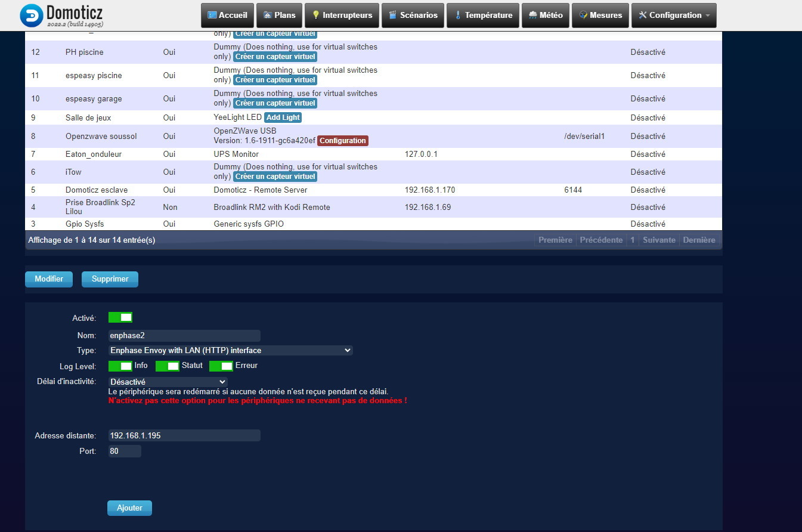Viewport: 802px width, 532px height.
Task: Select the espeasy piscine row name
Action: pos(94,76)
